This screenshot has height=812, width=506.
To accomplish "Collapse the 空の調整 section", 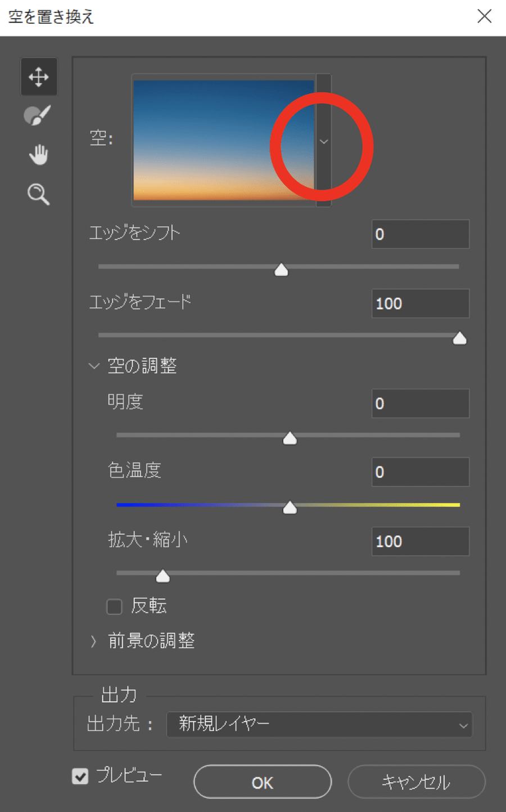I will tap(94, 366).
